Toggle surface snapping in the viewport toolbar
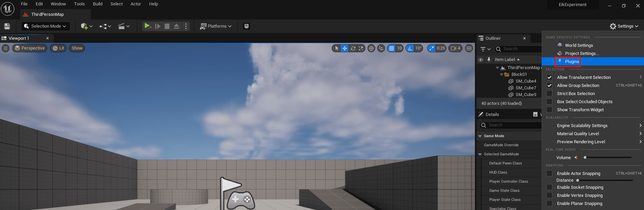Screen dimensions: 644x210 [x=381, y=48]
